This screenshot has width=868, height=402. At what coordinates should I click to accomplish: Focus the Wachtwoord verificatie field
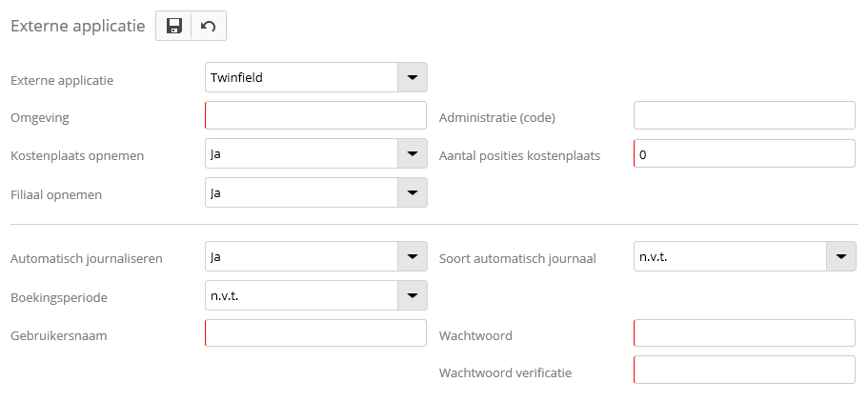(744, 371)
